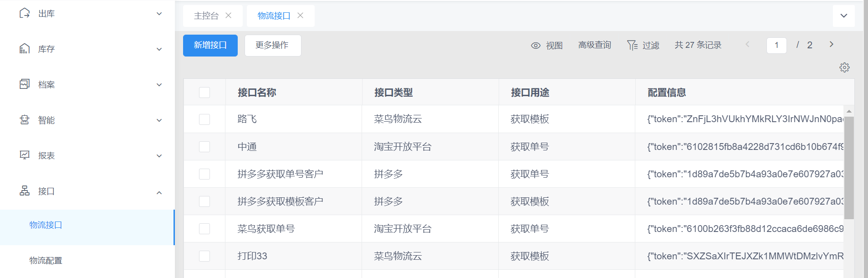Go to previous page arrow
Screen dimensions: 868x278
pos(747,44)
